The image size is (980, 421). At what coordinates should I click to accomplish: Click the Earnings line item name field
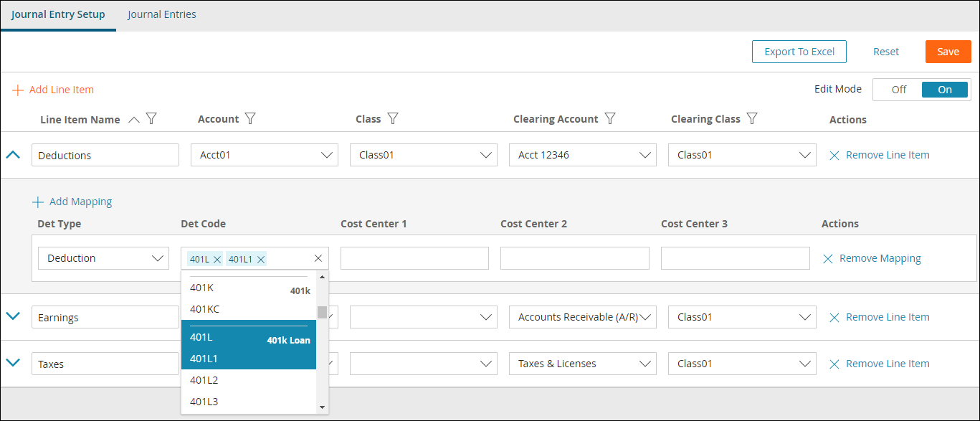tap(105, 317)
